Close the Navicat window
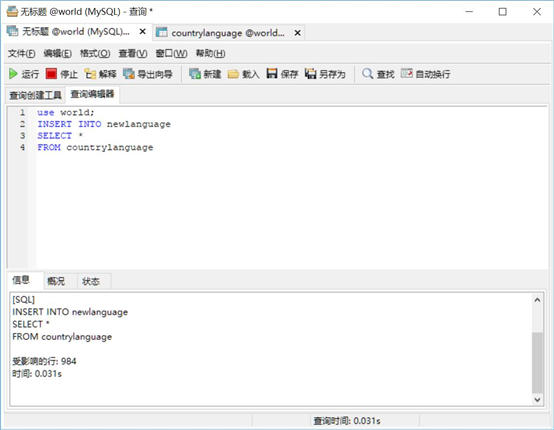 tap(537, 12)
